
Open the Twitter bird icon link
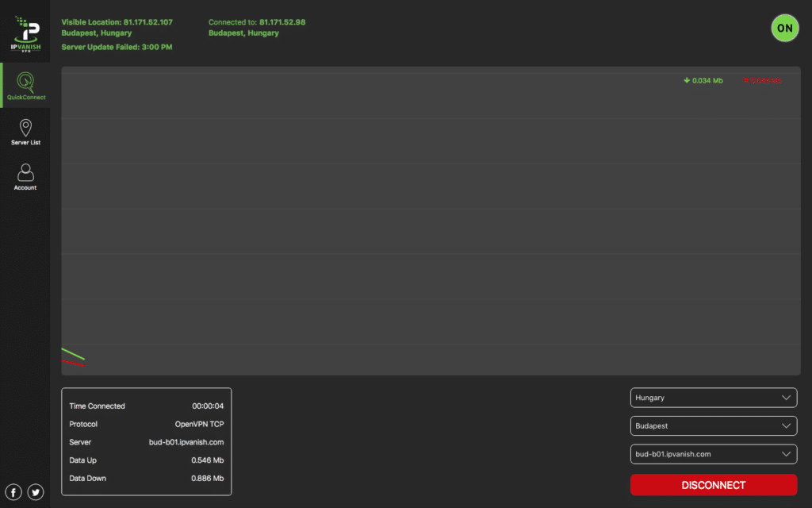[36, 492]
